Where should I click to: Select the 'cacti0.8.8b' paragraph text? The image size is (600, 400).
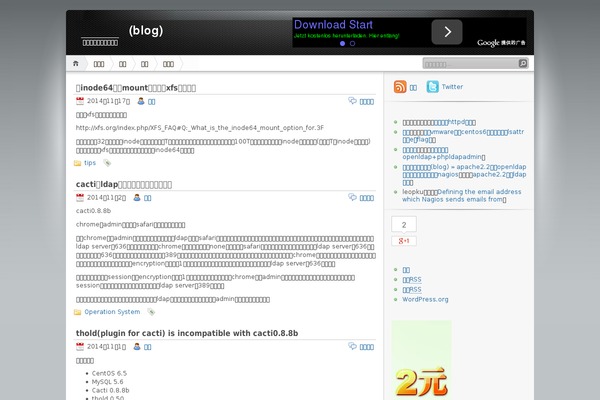[93, 211]
